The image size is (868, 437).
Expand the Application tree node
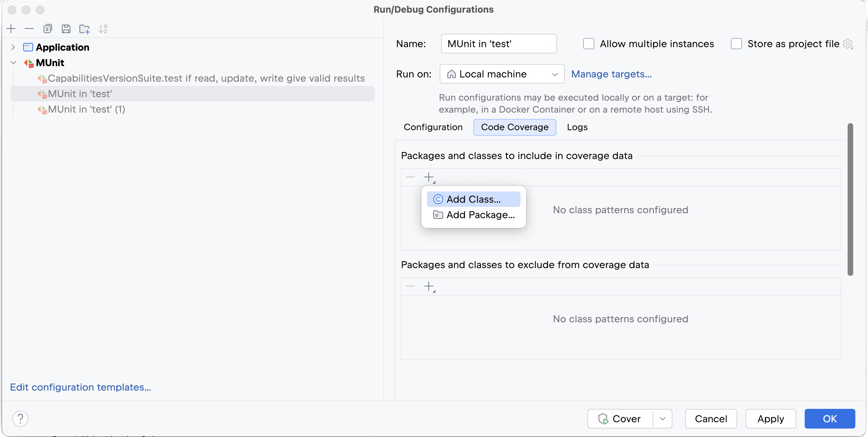point(13,47)
